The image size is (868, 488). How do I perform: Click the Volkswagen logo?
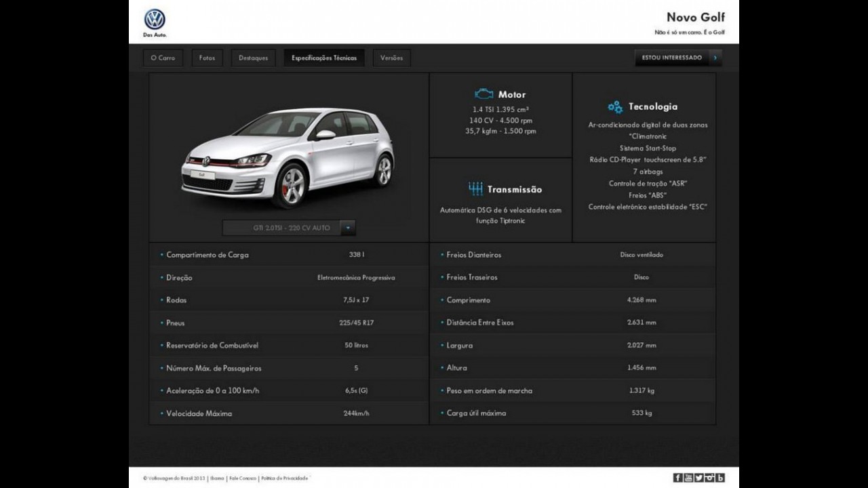click(x=155, y=20)
